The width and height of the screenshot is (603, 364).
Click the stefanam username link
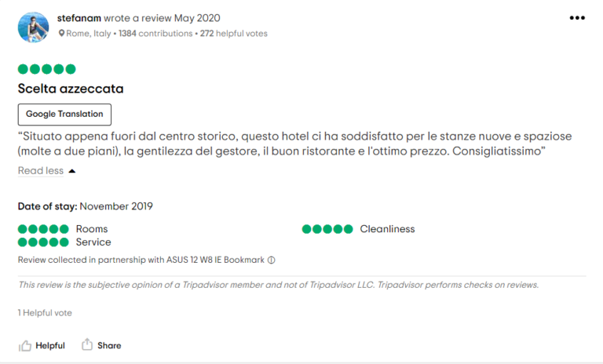(79, 18)
